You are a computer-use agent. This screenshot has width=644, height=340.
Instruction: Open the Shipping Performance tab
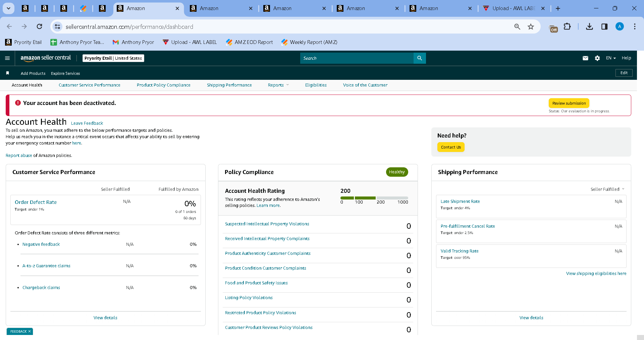tap(229, 85)
